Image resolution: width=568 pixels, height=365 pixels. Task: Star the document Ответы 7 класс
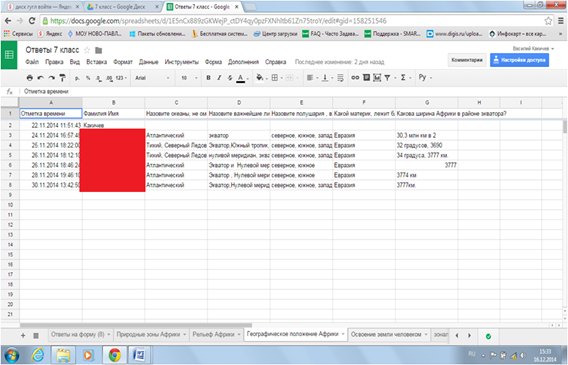click(87, 50)
